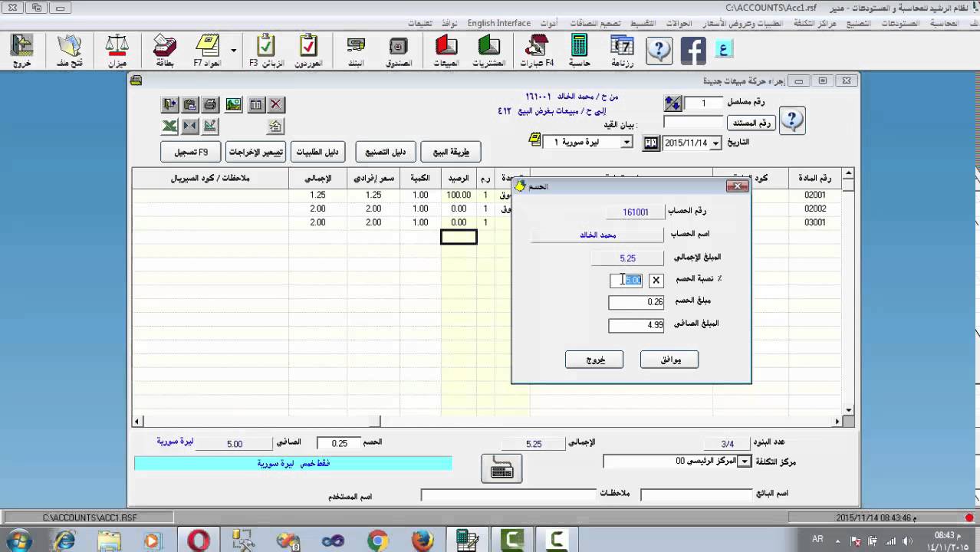
Task: Click the door exit icon in sales form
Action: [x=169, y=104]
